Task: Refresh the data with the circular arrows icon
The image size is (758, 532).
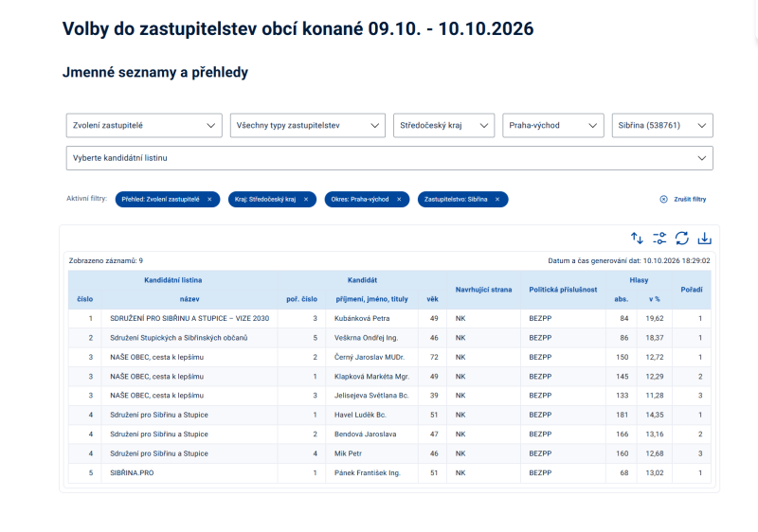Action: click(681, 238)
